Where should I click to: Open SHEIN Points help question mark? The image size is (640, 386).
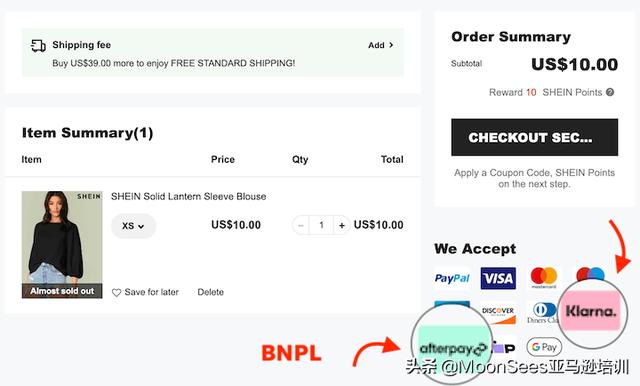coord(610,92)
